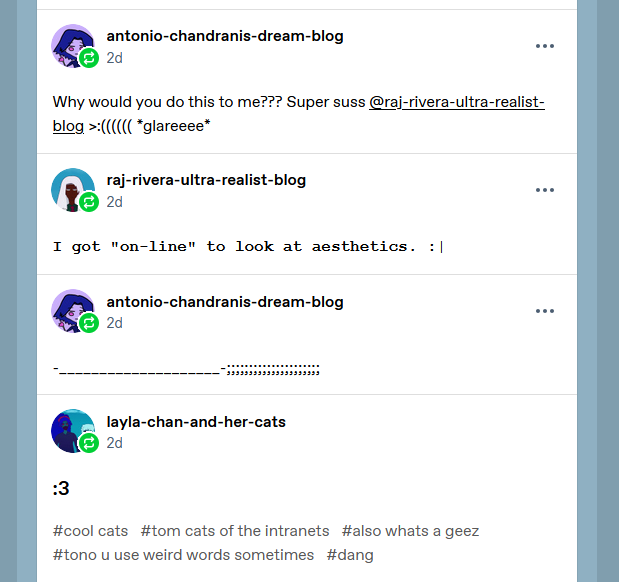The image size is (619, 582).
Task: Open #tom cats of the intranets tag
Action: point(235,531)
